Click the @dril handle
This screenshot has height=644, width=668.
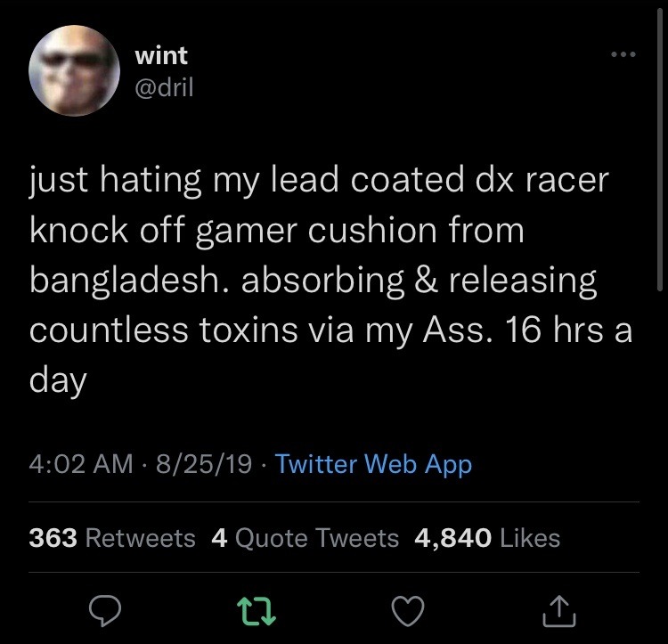pos(164,87)
